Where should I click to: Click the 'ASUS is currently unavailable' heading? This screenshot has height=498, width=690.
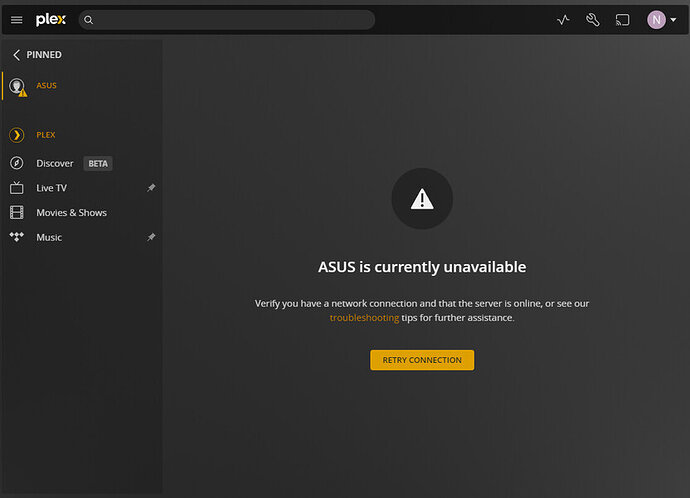tap(422, 267)
